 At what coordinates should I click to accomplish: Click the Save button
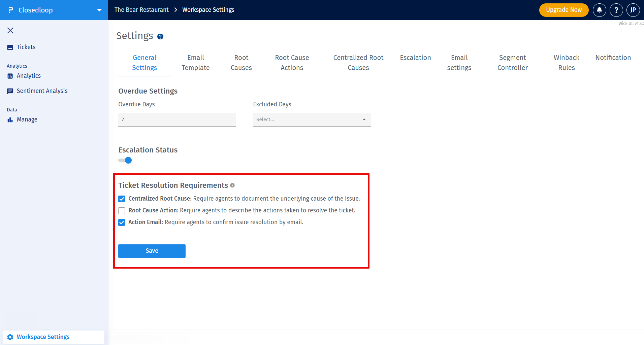click(x=152, y=251)
